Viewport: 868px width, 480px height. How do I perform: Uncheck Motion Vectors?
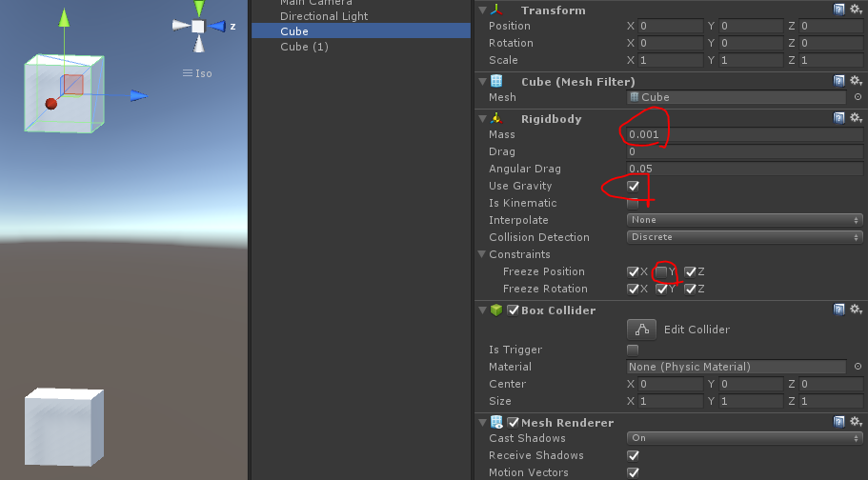point(633,472)
